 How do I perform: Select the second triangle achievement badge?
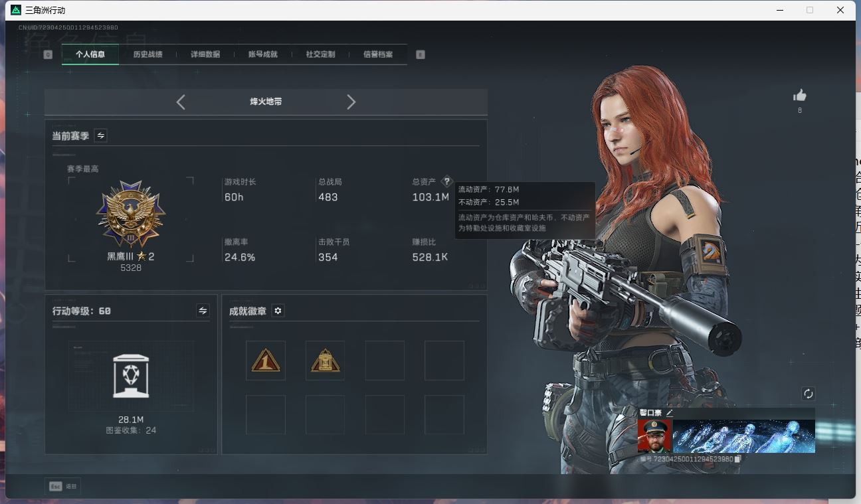pos(325,361)
